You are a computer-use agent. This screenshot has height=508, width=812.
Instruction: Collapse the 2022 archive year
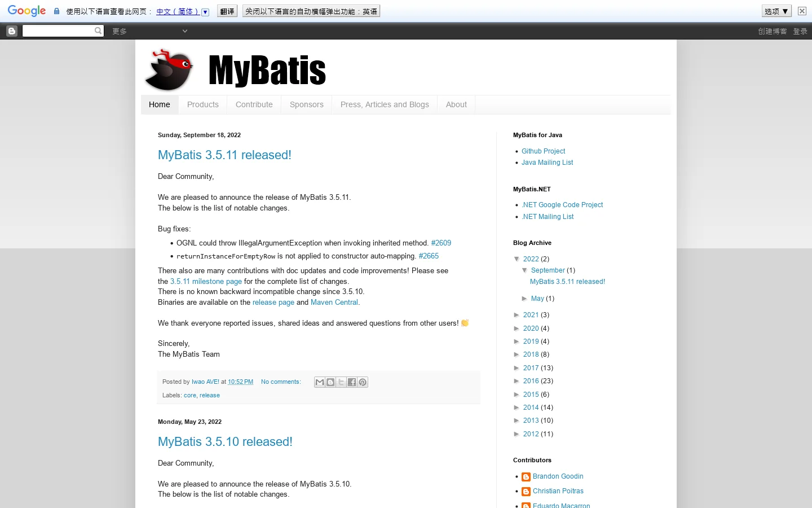[x=517, y=259]
